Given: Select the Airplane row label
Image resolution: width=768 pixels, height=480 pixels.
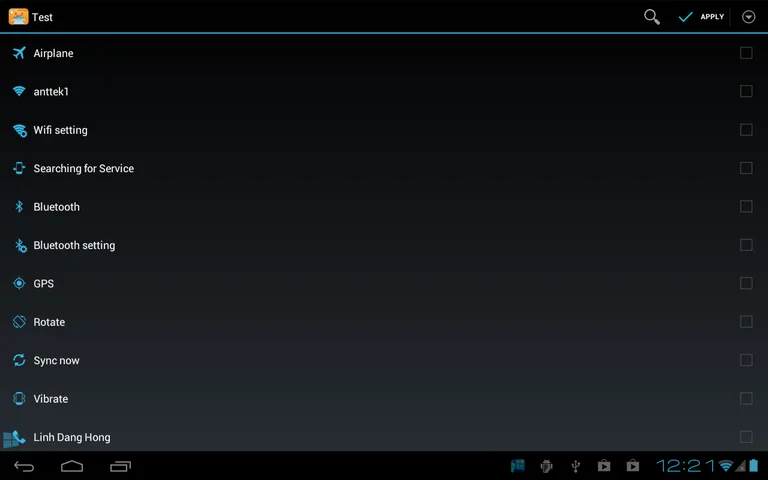Looking at the screenshot, I should pos(53,53).
